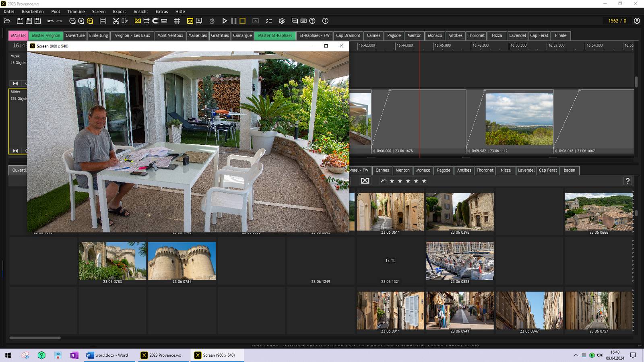Set one-star rating in the pool bar
The width and height of the screenshot is (644, 362).
pos(392,181)
